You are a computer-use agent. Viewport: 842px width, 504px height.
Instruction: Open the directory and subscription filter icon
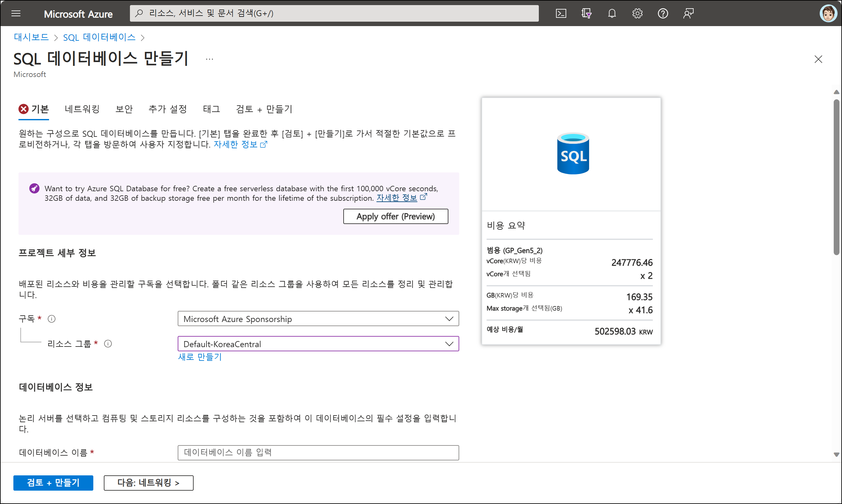point(586,14)
